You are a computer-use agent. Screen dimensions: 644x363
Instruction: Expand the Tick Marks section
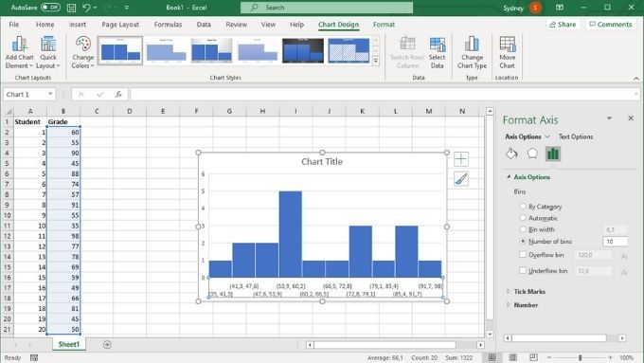coord(509,292)
